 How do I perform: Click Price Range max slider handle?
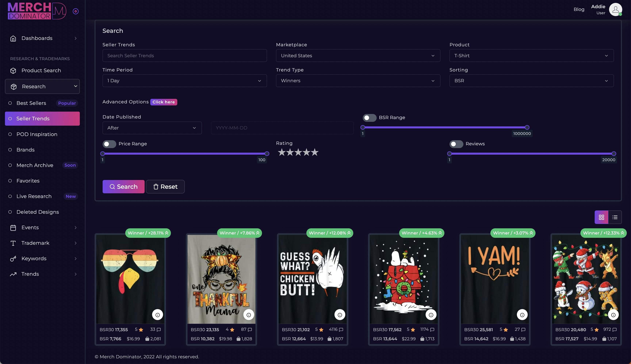click(267, 154)
